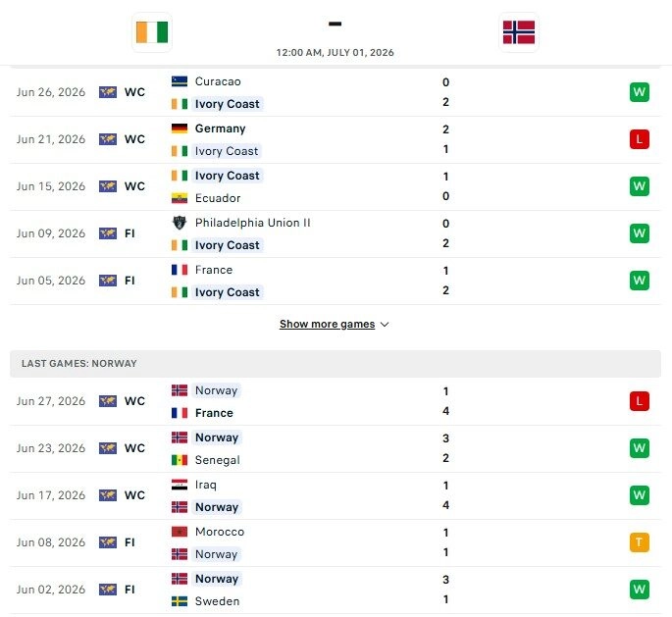The width and height of the screenshot is (672, 617).
Task: Click the orange T badge for Morocco draw
Action: click(639, 542)
